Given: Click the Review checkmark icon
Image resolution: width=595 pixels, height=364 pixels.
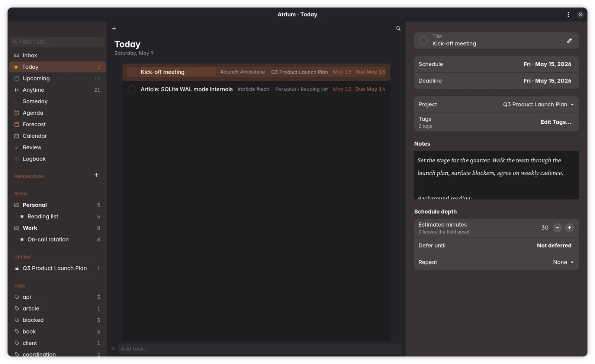Looking at the screenshot, I should pyautogui.click(x=16, y=147).
